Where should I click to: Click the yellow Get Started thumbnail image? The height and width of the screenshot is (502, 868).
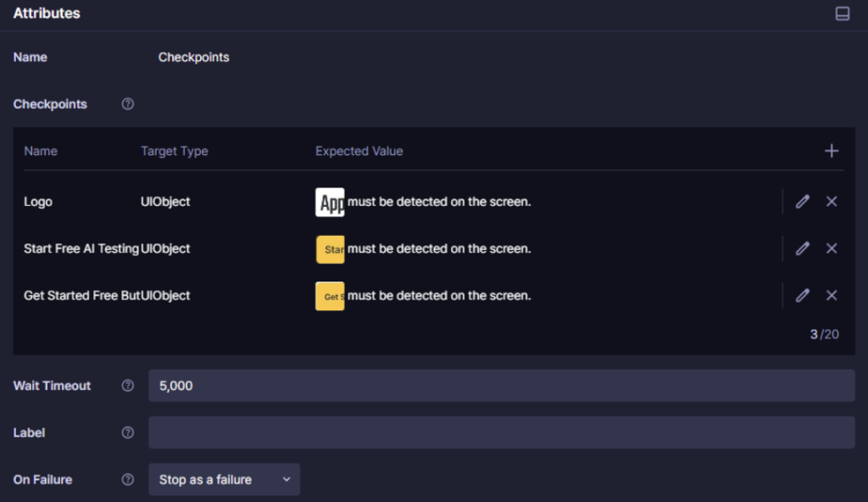330,296
